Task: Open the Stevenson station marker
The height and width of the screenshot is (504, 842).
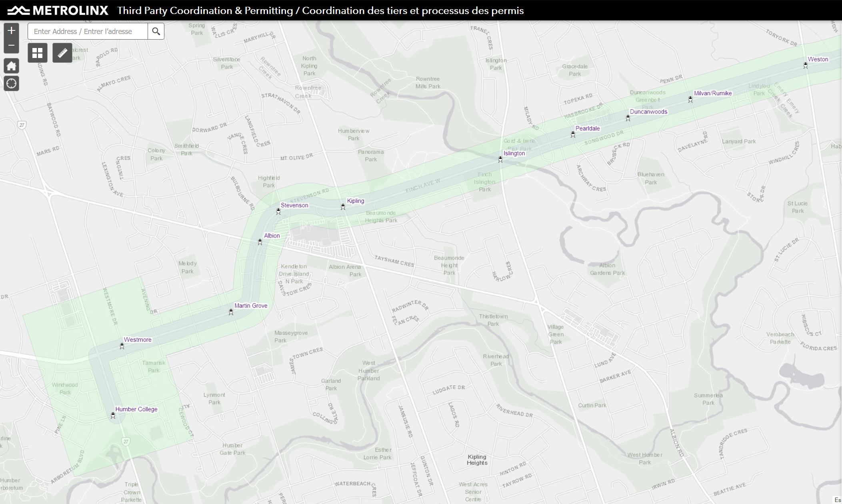Action: [x=278, y=212]
